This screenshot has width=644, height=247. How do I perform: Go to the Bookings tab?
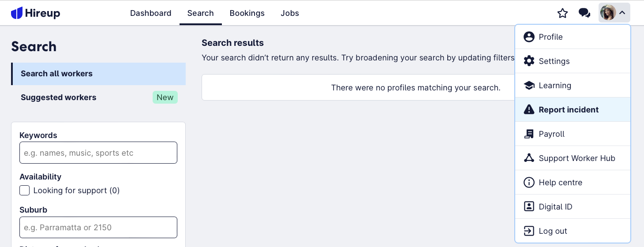click(247, 13)
